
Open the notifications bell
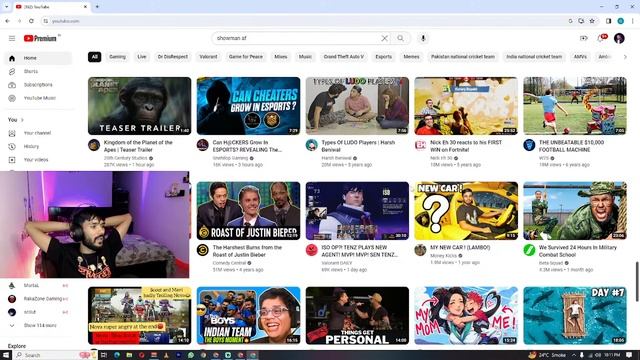(601, 38)
